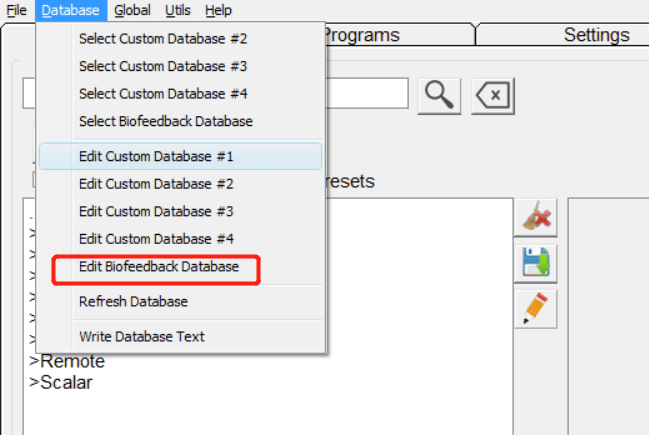Expand the Remote tree item
Viewport: 649px width, 435px height.
pyautogui.click(x=67, y=361)
